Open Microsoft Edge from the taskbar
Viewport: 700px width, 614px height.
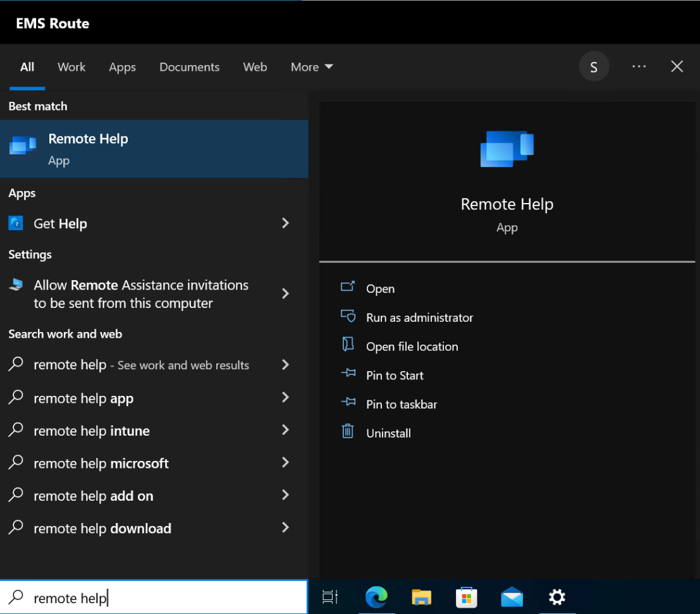pos(376,597)
